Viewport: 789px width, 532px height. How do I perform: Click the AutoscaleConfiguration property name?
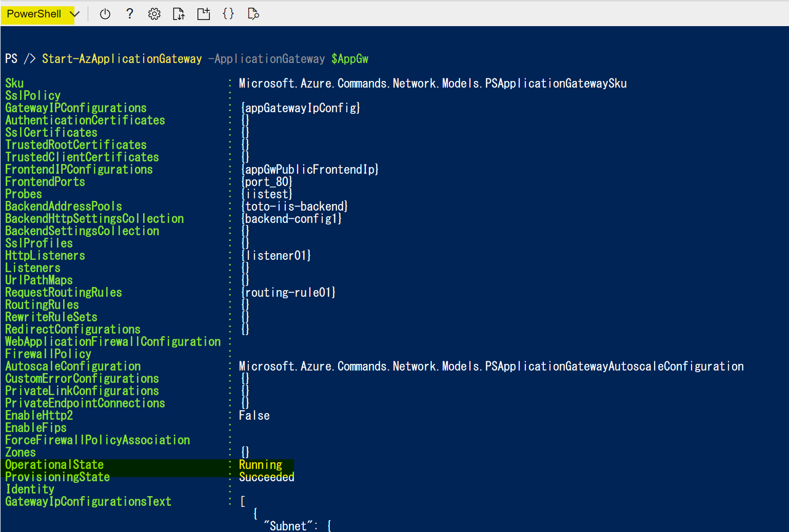tap(73, 366)
